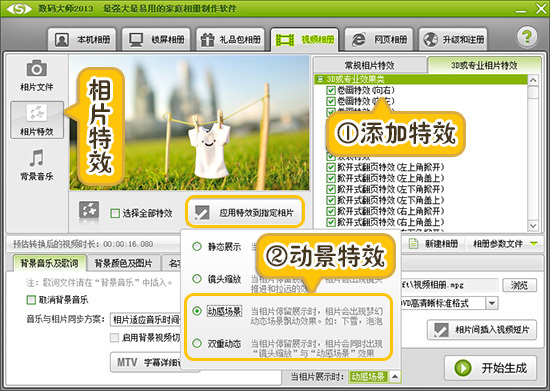Open the 当相片展示时 动感场景 dropdown
The height and width of the screenshot is (391, 550).
pos(395,377)
